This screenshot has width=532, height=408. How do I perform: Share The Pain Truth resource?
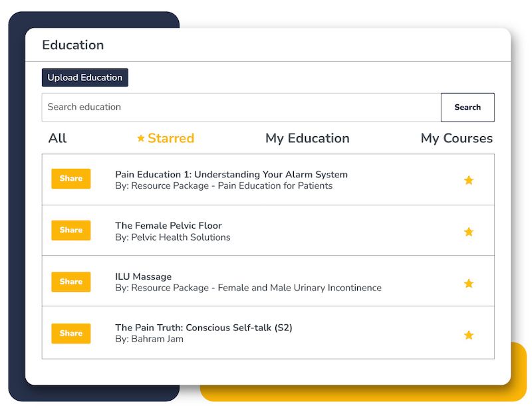71,334
